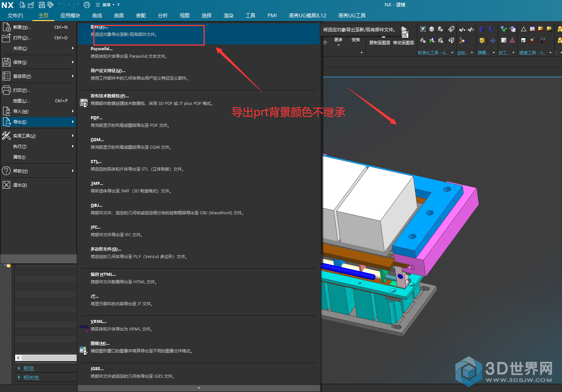Switch to the 渲染 tab

(229, 15)
